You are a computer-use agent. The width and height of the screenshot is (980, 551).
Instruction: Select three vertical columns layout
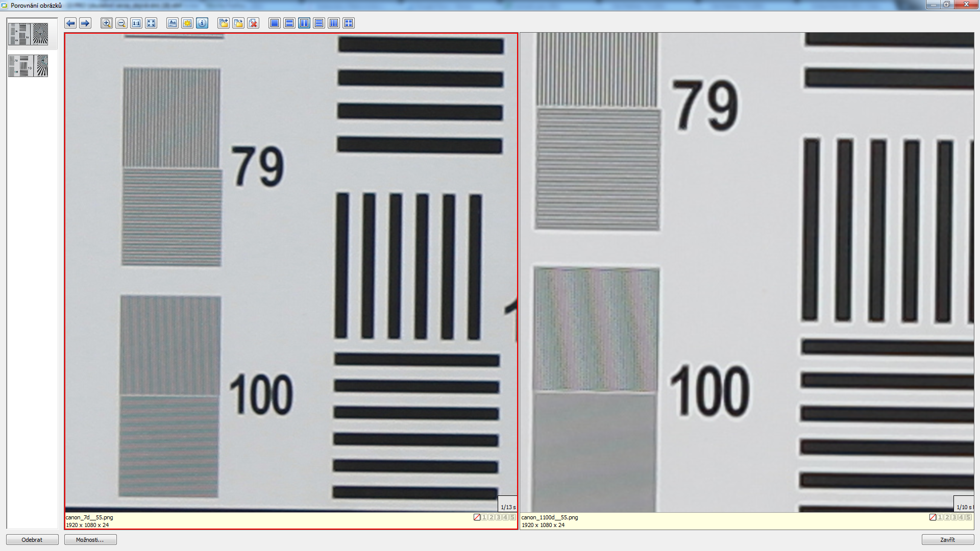334,23
